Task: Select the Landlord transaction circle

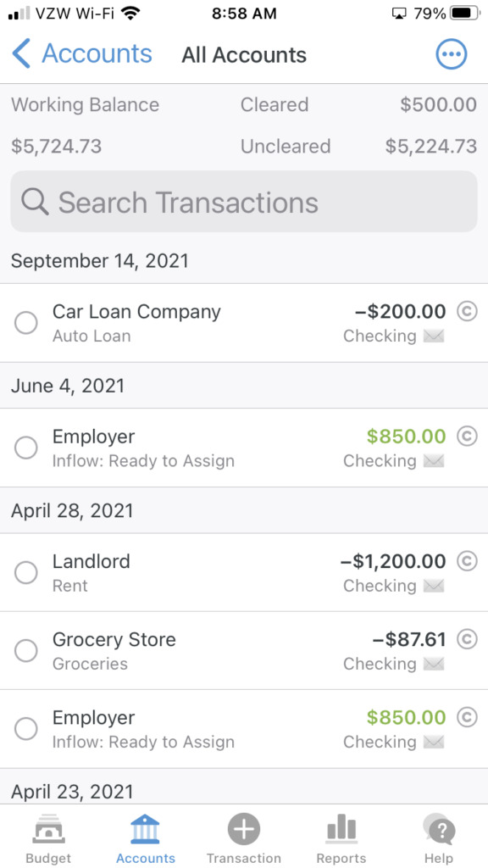Action: click(x=26, y=572)
